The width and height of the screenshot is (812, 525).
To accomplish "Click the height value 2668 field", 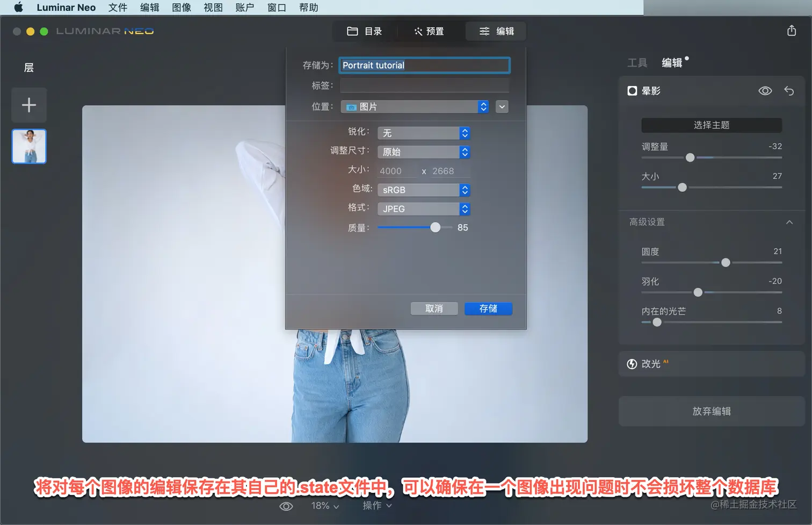I will click(451, 171).
